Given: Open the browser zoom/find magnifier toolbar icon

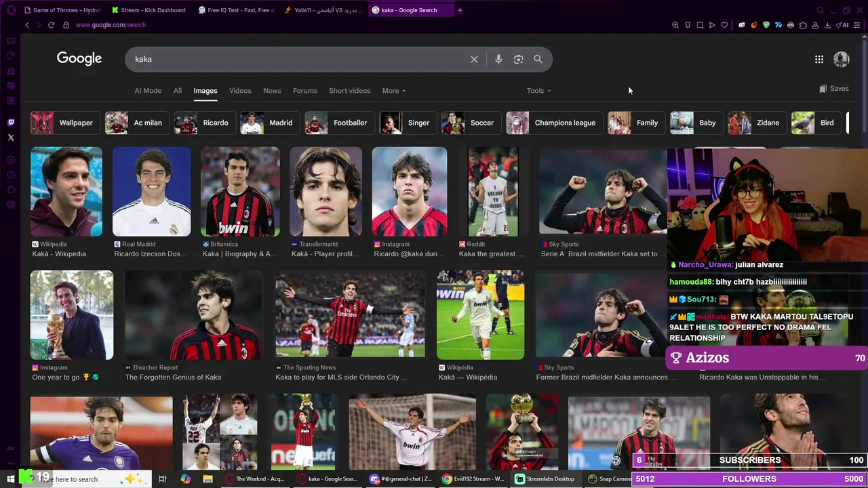Looking at the screenshot, I should (675, 25).
